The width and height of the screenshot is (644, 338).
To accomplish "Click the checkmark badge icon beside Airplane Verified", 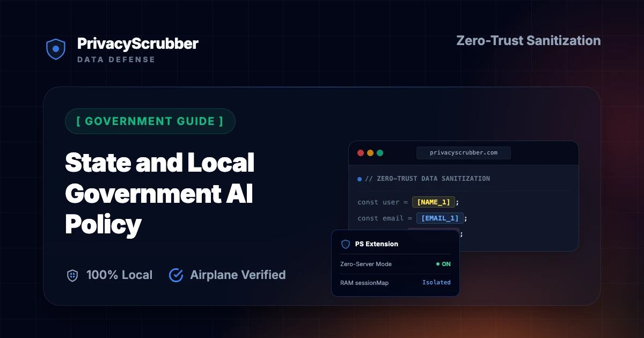I will point(176,275).
